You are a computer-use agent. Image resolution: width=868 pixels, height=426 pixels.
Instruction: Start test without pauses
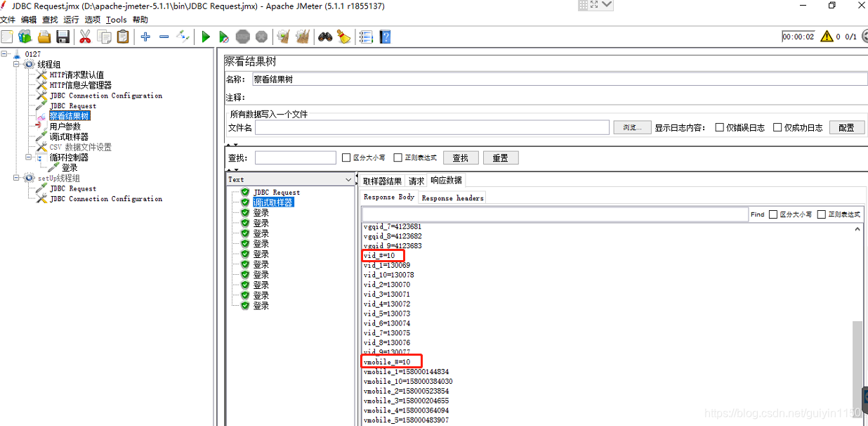point(224,37)
